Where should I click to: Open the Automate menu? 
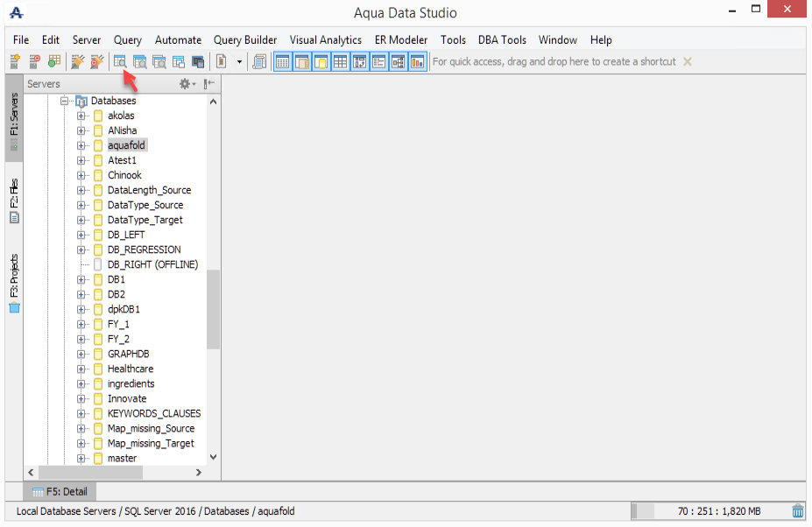pyautogui.click(x=178, y=40)
